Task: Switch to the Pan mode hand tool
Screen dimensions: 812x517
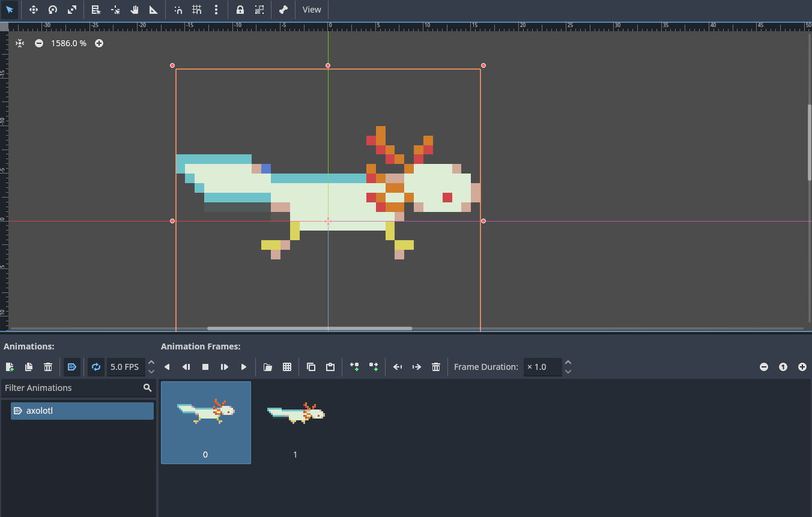Action: tap(135, 10)
